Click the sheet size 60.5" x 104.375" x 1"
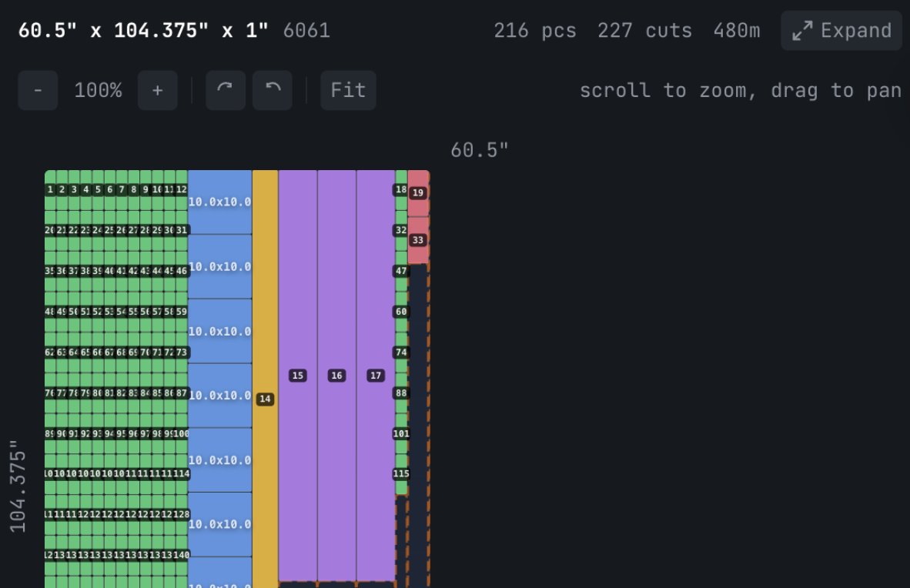 click(x=142, y=30)
